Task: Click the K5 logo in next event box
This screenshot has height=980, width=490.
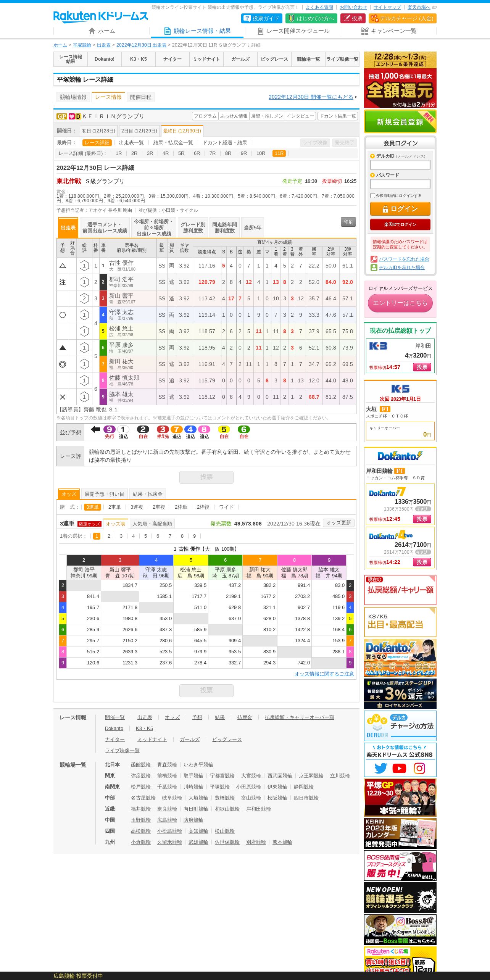Action: tap(400, 388)
